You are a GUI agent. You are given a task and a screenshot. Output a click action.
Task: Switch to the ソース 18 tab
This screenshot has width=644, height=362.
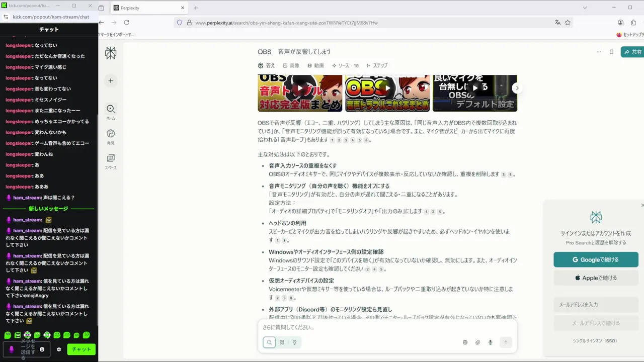point(345,65)
